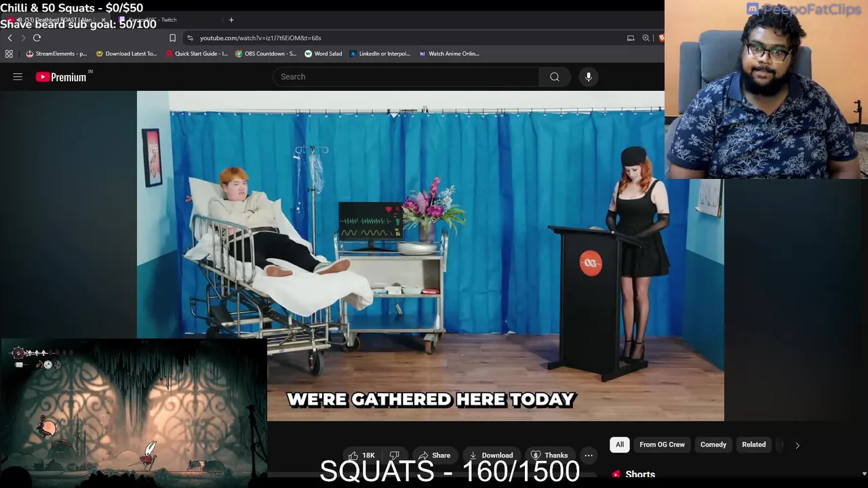Select the Comedy filter chip

click(713, 445)
